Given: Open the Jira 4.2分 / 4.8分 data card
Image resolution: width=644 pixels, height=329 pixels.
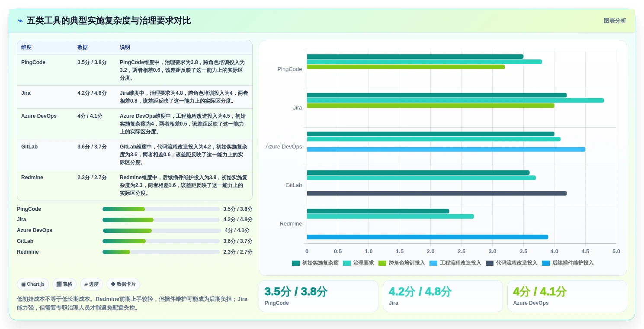Looking at the screenshot, I should [443, 296].
